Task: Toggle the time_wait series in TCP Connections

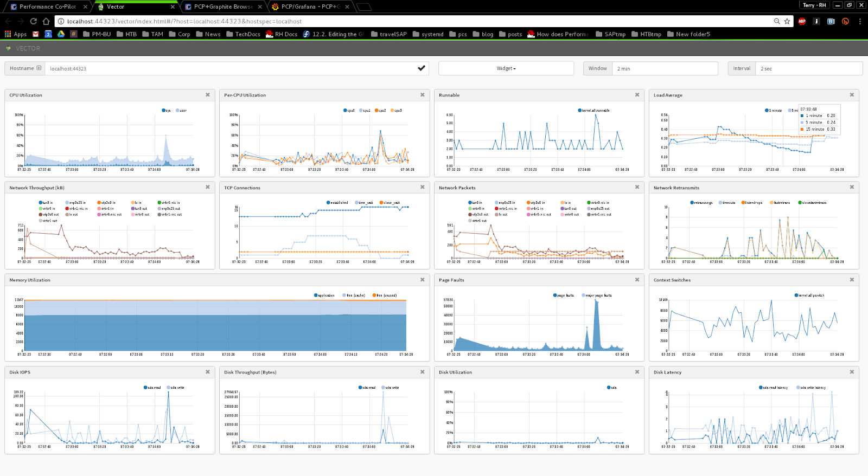Action: [x=364, y=203]
